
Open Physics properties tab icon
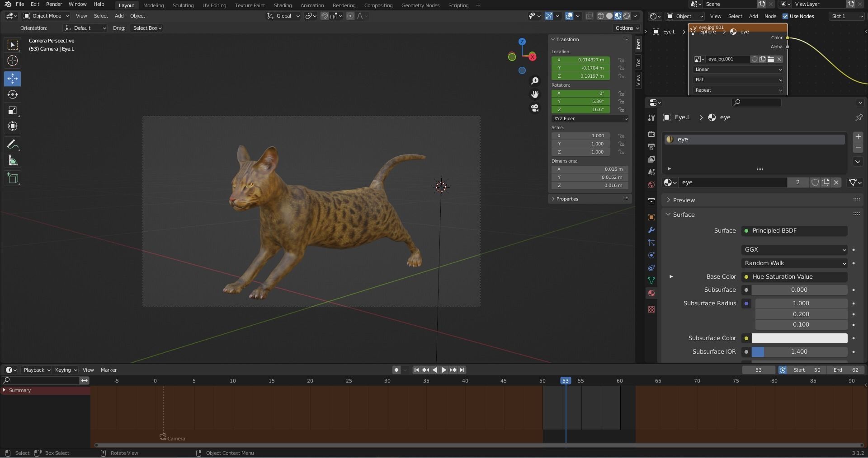[651, 255]
